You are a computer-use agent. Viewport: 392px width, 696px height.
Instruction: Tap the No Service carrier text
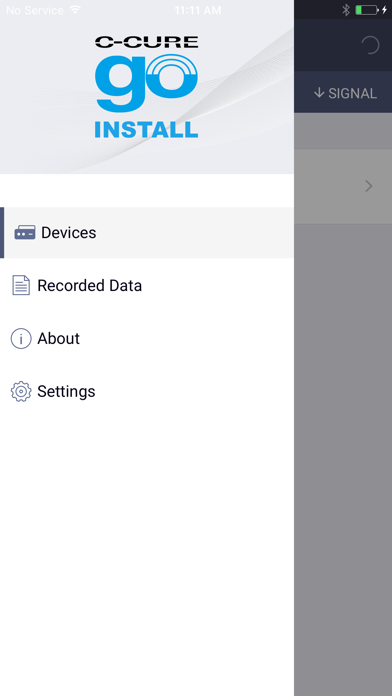pyautogui.click(x=35, y=10)
